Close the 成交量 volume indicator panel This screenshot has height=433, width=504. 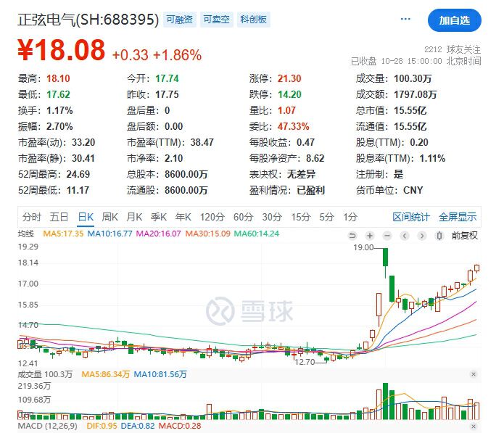(x=474, y=374)
